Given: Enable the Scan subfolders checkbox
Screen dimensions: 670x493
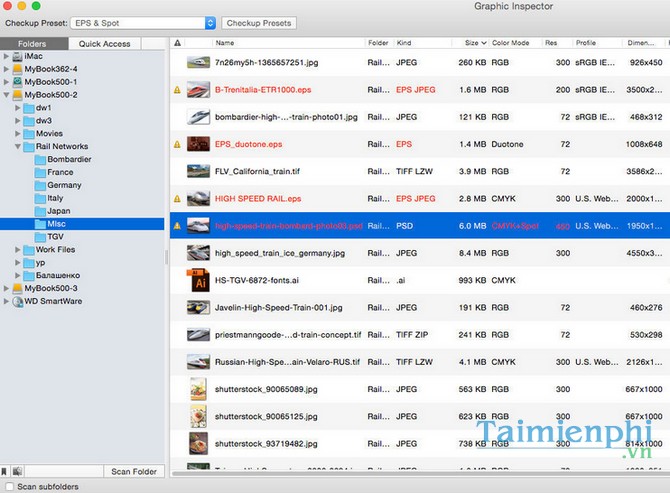Looking at the screenshot, I should click(9, 487).
